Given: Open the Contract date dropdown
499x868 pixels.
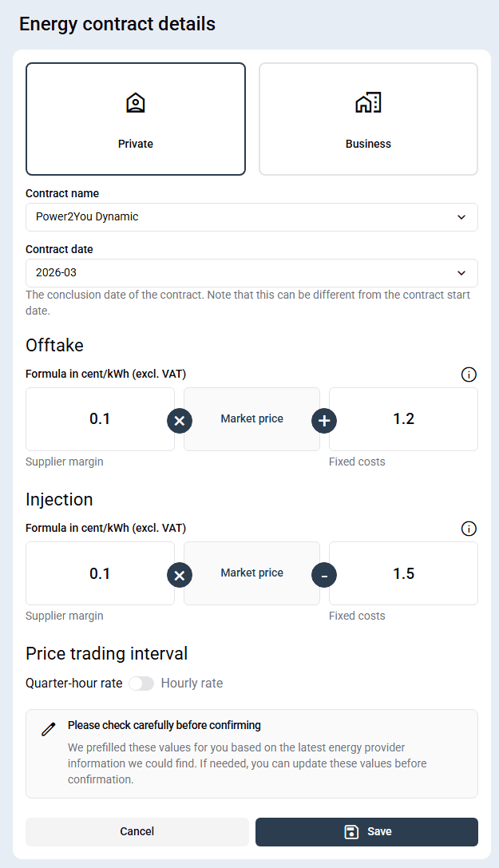Looking at the screenshot, I should (x=251, y=272).
